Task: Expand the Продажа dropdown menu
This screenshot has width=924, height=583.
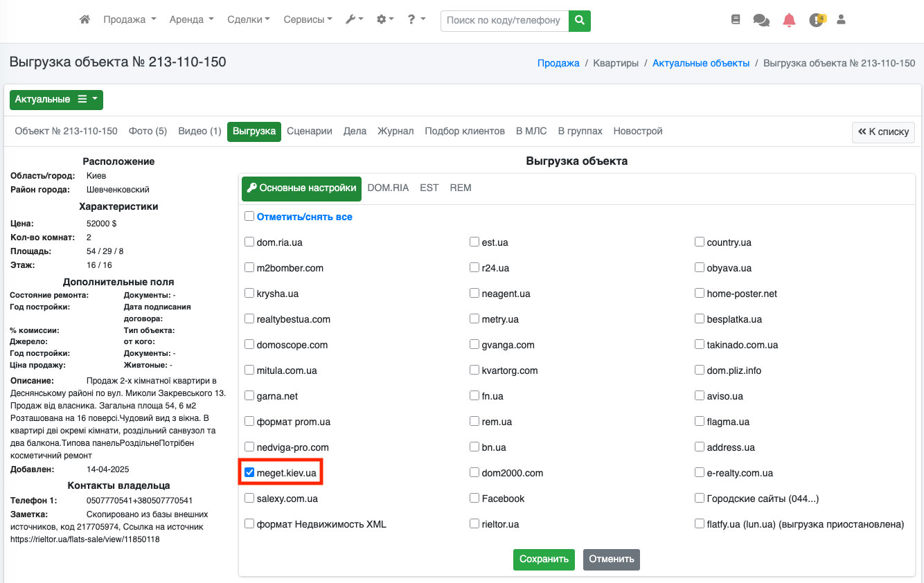Action: coord(130,20)
